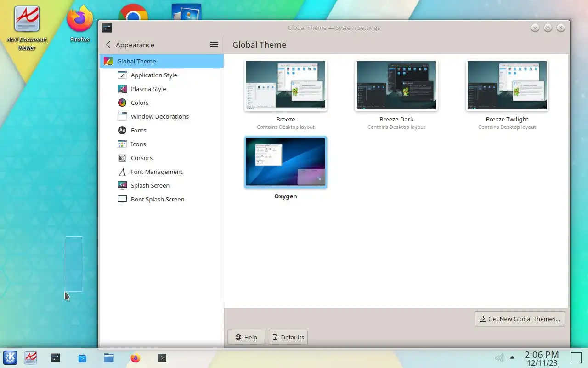Click the System Settings taskbar icon
Screen dimensions: 588x368
click(56, 357)
